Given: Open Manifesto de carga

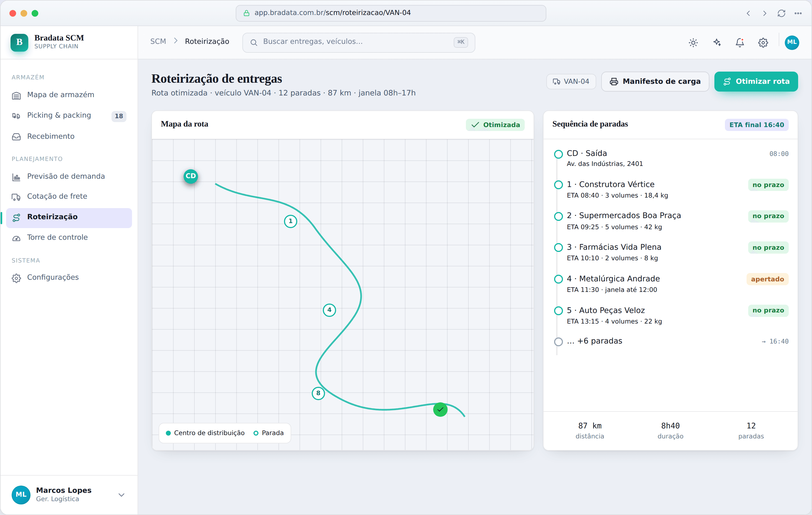Looking at the screenshot, I should [655, 81].
